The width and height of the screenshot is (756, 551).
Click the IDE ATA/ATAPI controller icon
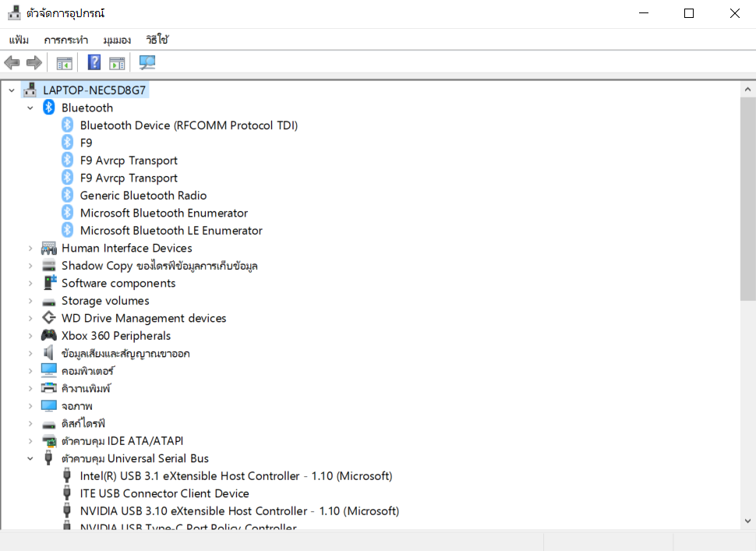click(x=48, y=440)
